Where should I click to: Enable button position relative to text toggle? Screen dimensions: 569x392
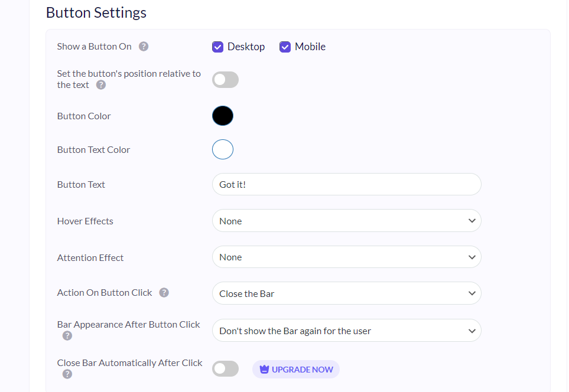tap(225, 80)
